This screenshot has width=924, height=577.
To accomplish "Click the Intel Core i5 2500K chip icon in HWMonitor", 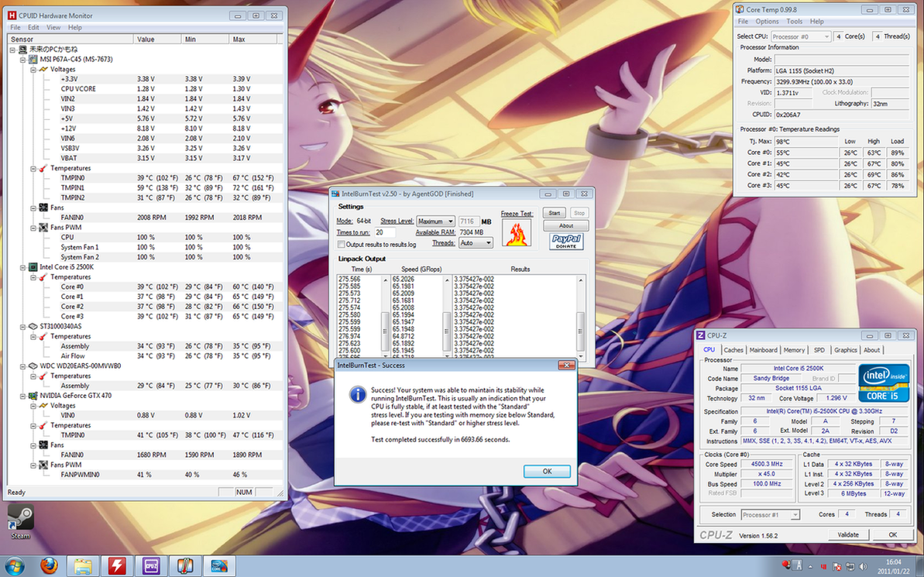I will [33, 267].
